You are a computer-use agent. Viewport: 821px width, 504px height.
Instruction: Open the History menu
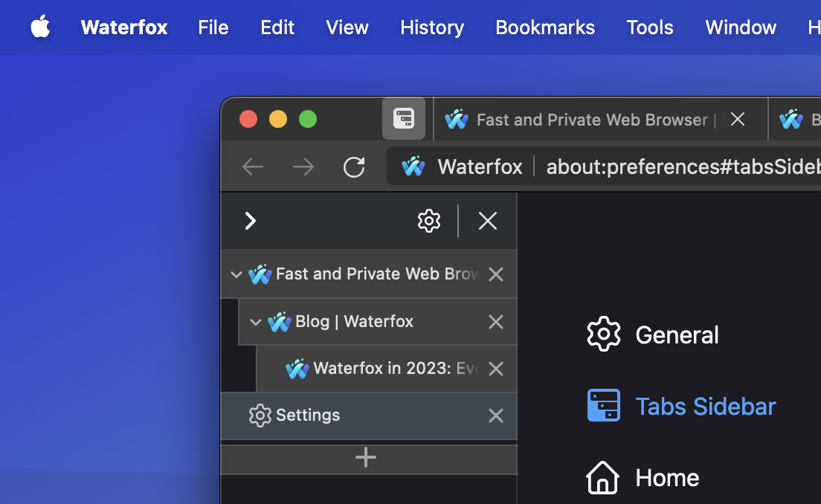431,28
